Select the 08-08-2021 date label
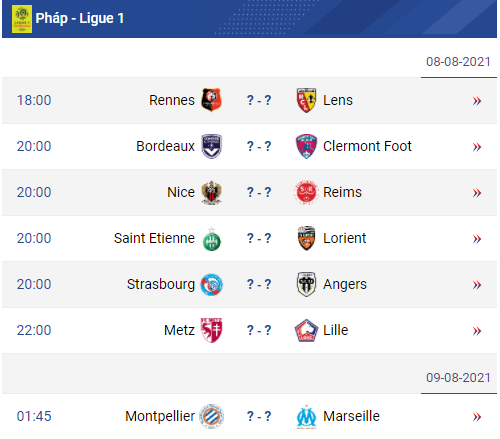Screen dimensions: 500x439 point(458,62)
